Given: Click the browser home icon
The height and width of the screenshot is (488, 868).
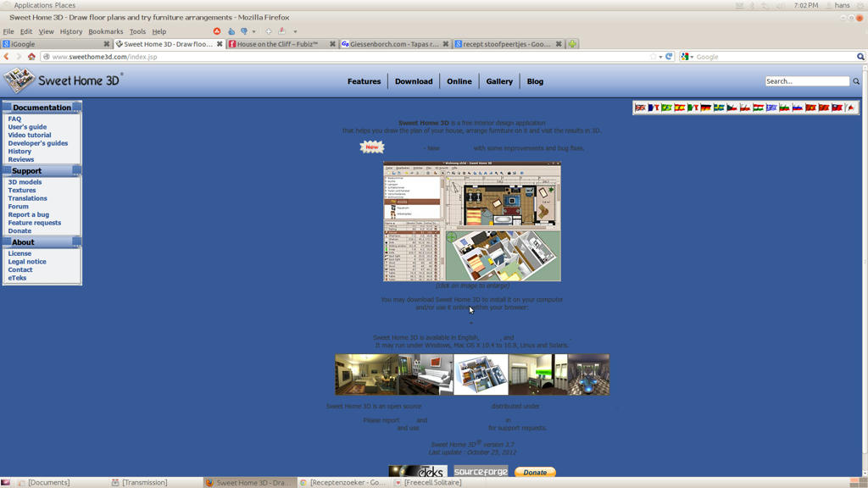Looking at the screenshot, I should click(x=31, y=57).
